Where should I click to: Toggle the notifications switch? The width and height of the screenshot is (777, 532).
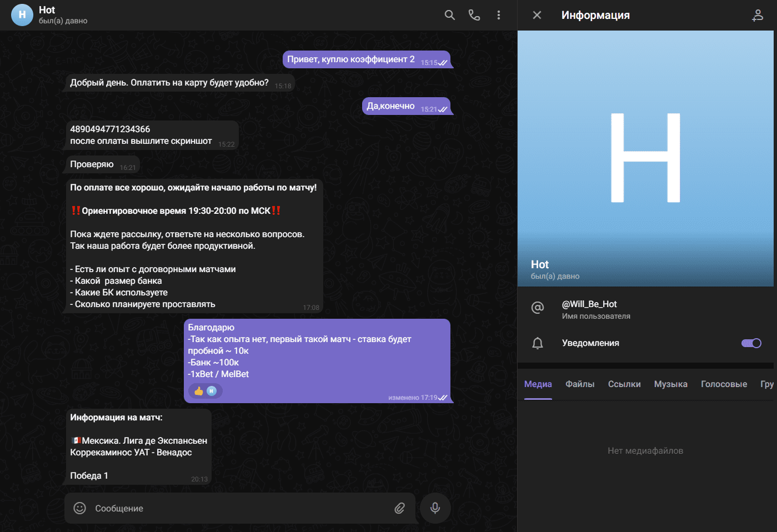point(751,343)
